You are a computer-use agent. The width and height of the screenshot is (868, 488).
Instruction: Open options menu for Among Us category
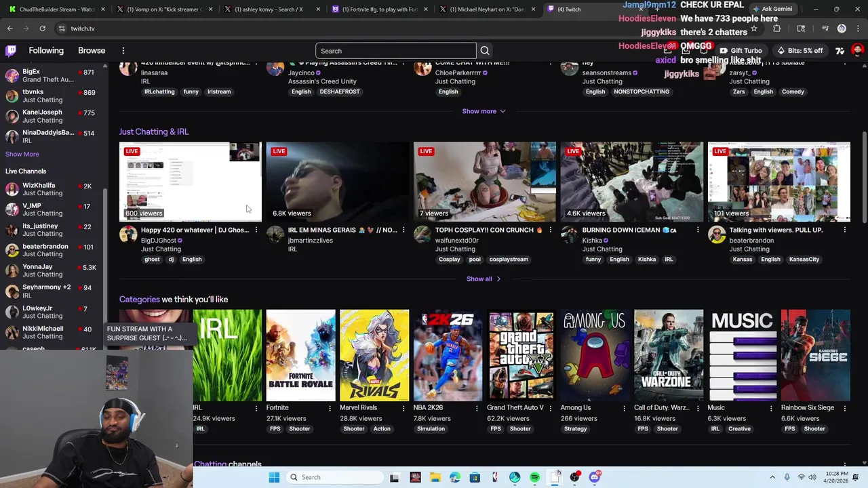[x=625, y=408]
